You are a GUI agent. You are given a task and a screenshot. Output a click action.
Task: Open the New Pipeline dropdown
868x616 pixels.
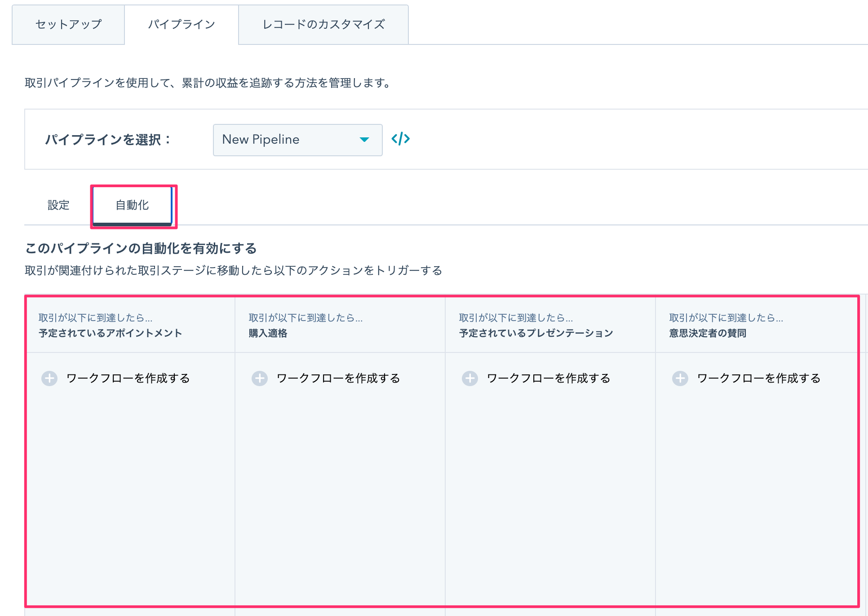297,140
